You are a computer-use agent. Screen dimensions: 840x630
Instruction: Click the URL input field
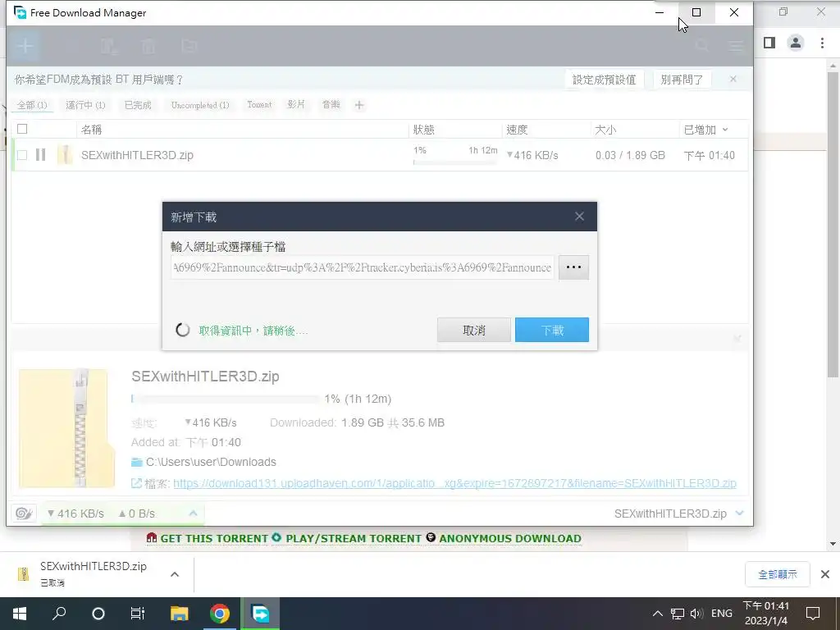362,267
